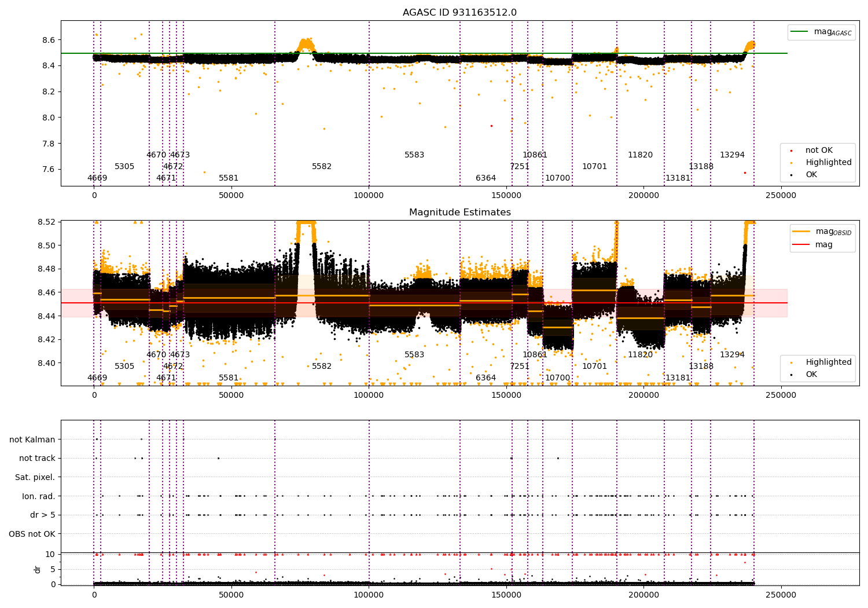The image size is (868, 608).
Task: Click obsid label "4673" in top plot
Action: pos(180,155)
